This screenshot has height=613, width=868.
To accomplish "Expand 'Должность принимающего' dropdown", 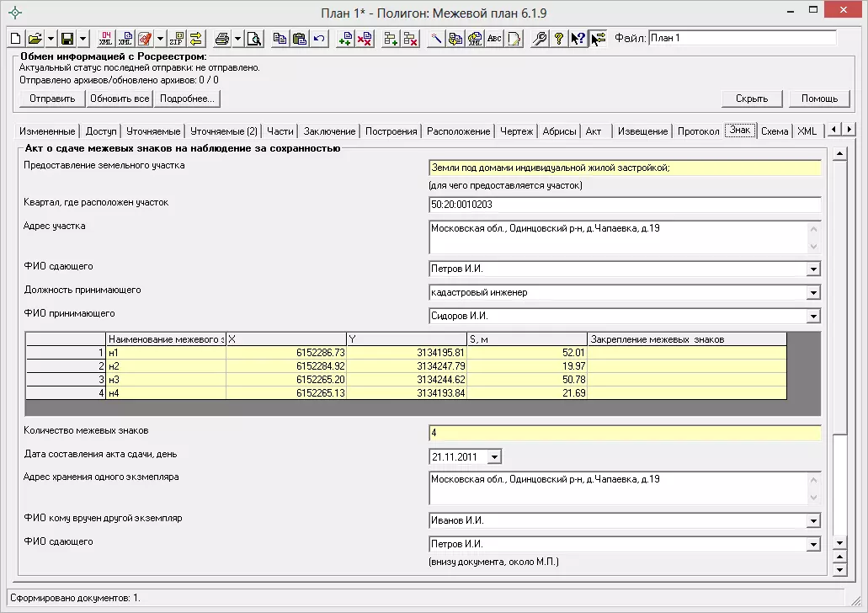I will click(x=813, y=292).
